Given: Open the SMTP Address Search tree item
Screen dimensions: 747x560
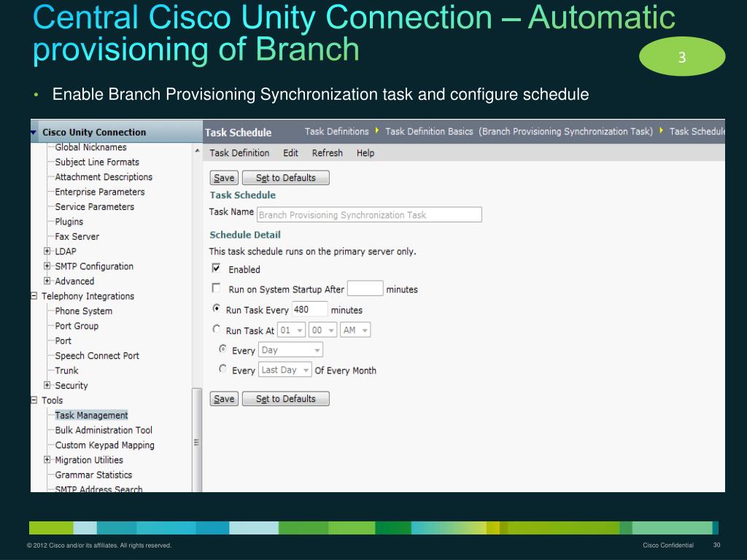Looking at the screenshot, I should point(98,489).
